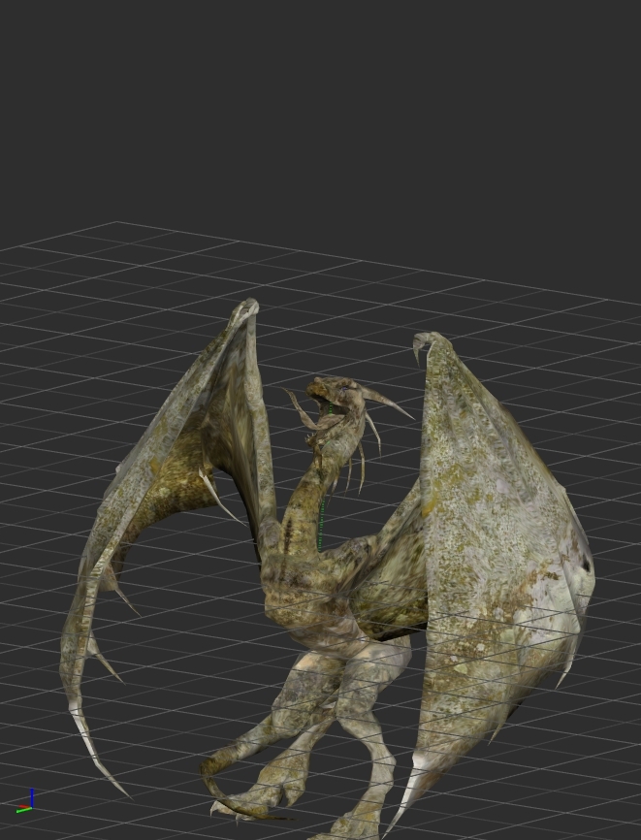The image size is (641, 840).
Task: Select the blue vertical axis of the gizmo
Action: (32, 796)
